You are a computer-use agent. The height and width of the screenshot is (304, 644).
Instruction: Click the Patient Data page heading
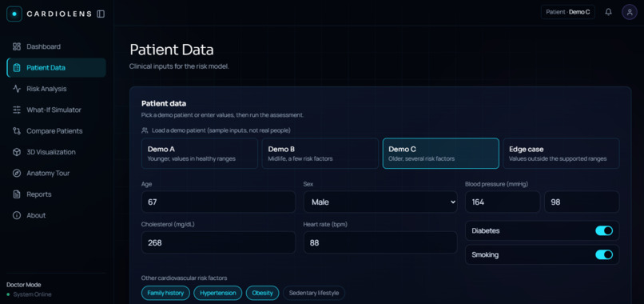172,50
